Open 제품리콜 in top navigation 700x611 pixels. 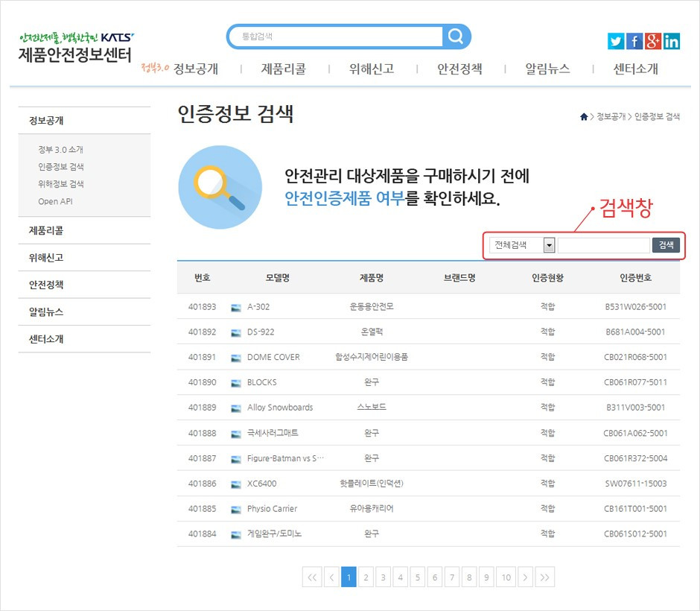pos(284,69)
